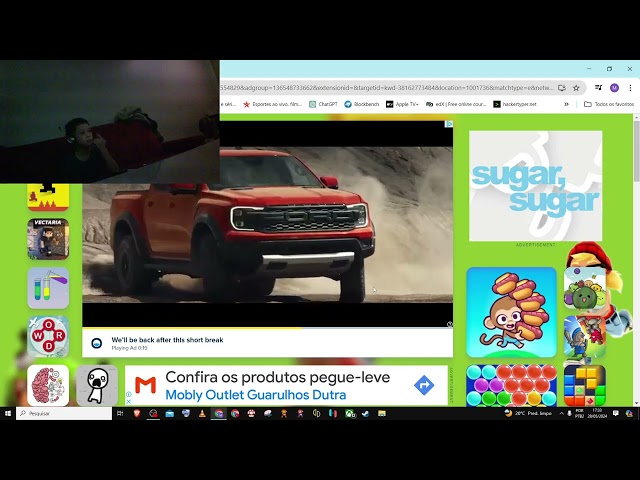The width and height of the screenshot is (640, 480).
Task: Open the hackertyper.net bookmark
Action: point(515,104)
